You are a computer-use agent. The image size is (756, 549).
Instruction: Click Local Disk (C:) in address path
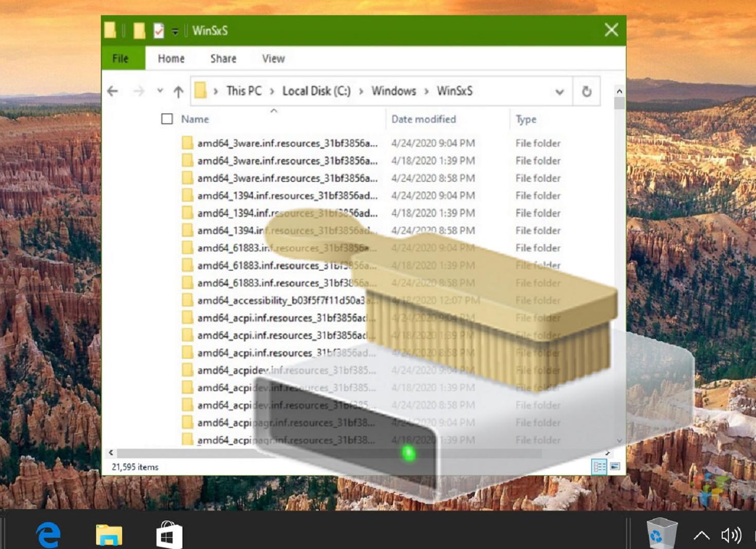tap(317, 91)
